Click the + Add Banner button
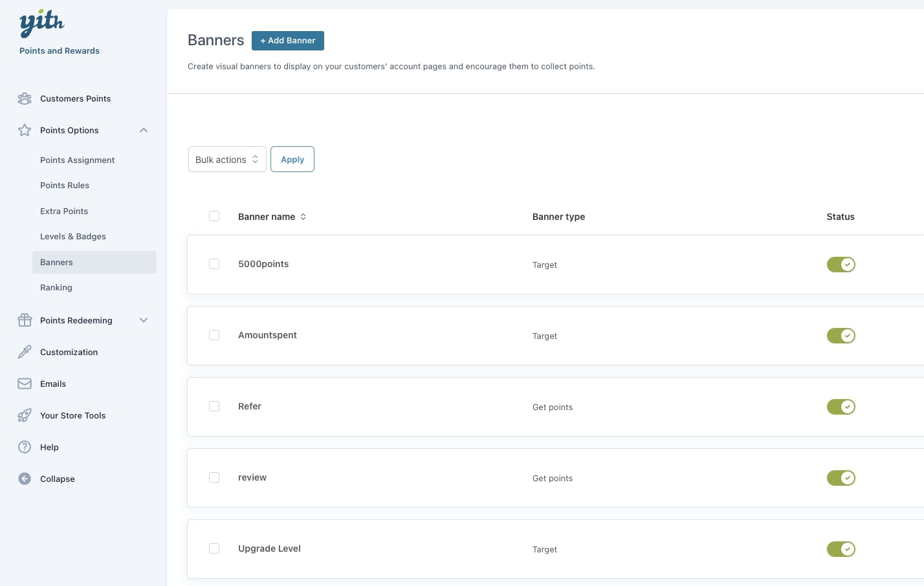924x586 pixels. [288, 40]
